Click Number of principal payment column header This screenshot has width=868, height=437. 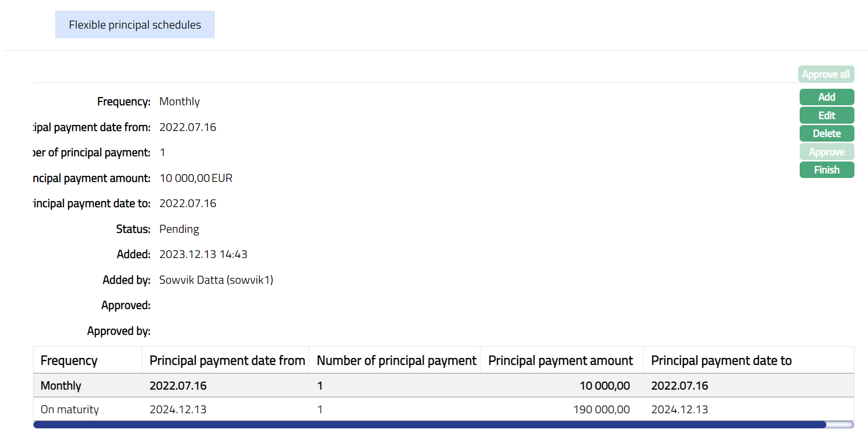396,360
